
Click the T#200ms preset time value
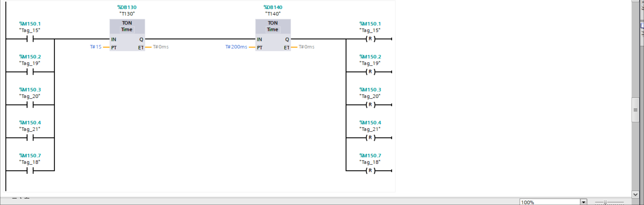236,47
